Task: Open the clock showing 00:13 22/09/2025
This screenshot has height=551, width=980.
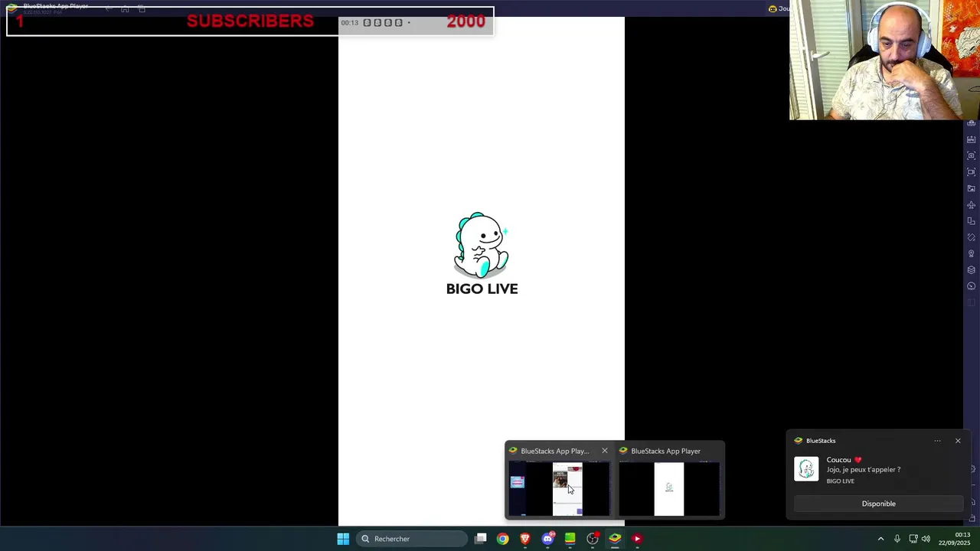Action: coord(955,539)
